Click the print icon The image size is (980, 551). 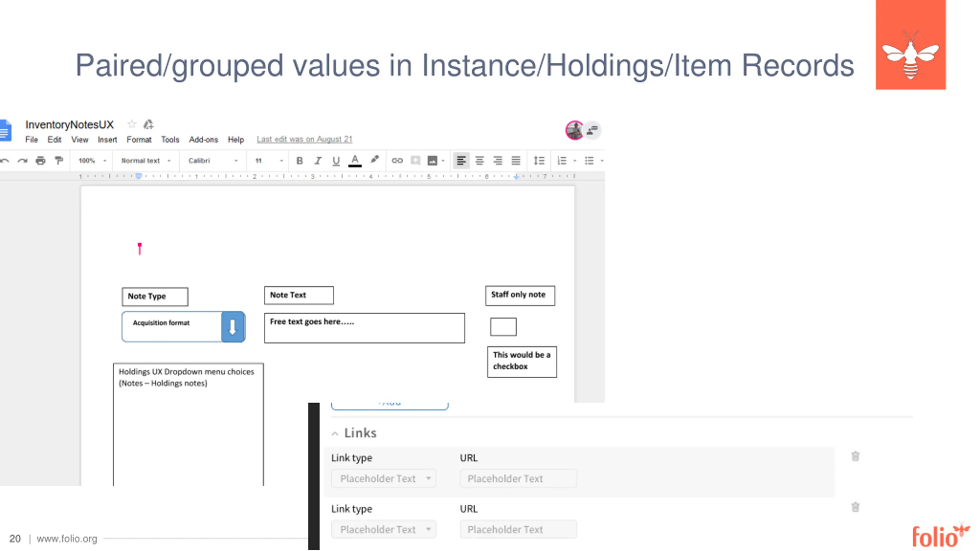pos(41,161)
